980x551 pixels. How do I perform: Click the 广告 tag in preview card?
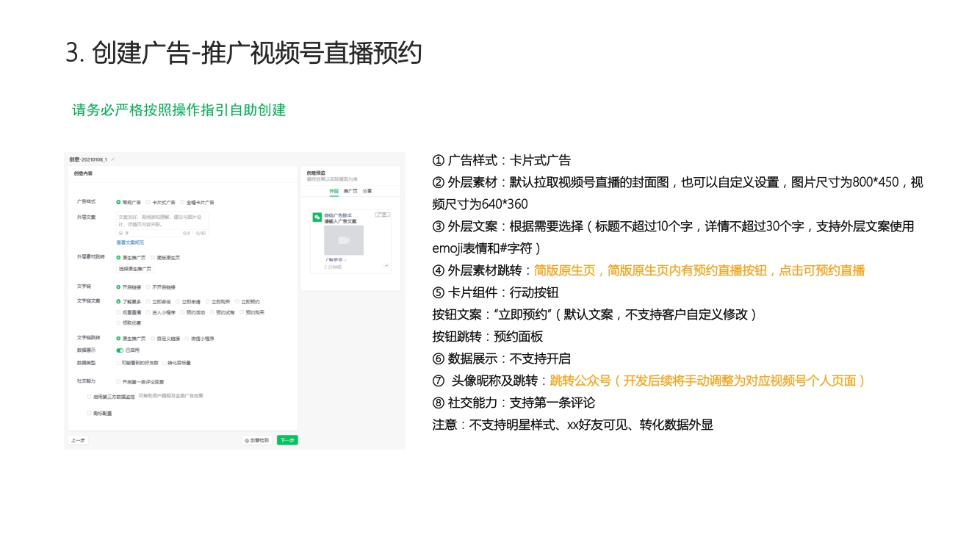pos(381,215)
